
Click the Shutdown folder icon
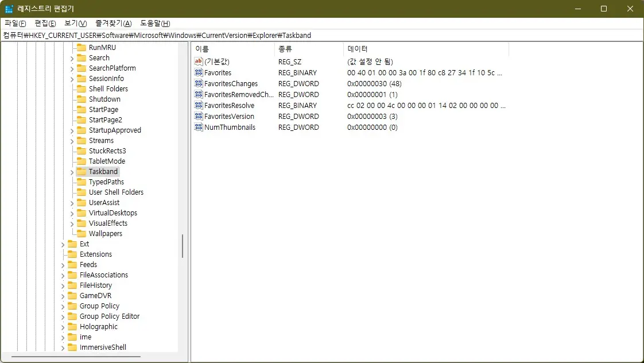coord(82,99)
